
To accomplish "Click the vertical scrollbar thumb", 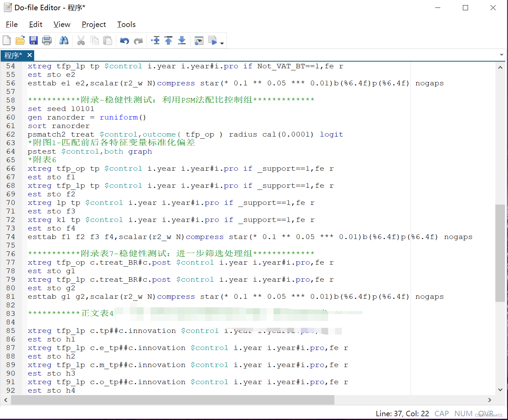I will (x=500, y=253).
